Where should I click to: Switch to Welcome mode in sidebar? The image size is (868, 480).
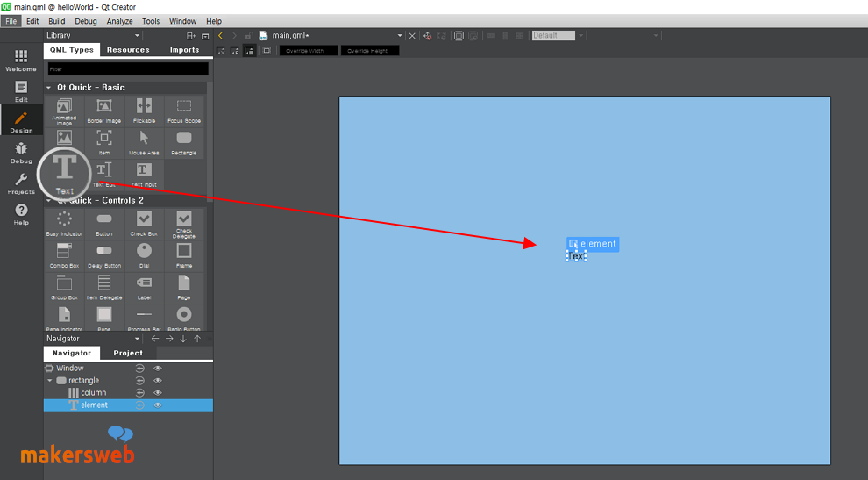[x=21, y=60]
